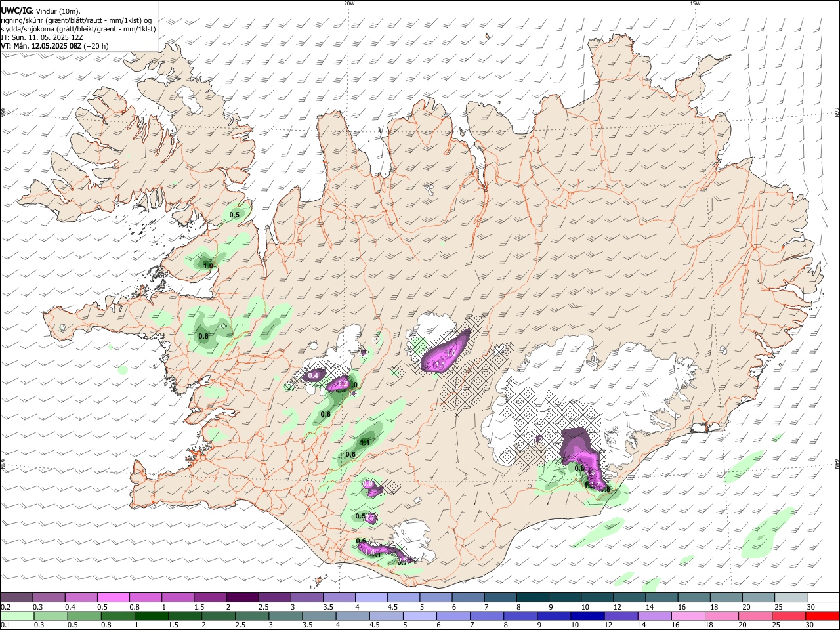The width and height of the screenshot is (840, 630).
Task: Pick the 0.3 light green swatch in the bottom legend row
Action: pos(51,616)
